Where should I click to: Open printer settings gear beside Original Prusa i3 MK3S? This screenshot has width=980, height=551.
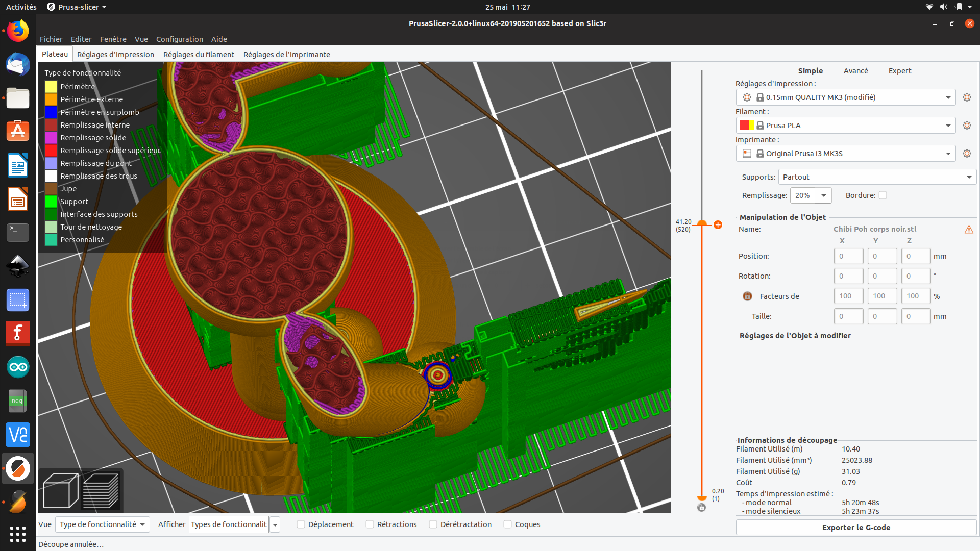pyautogui.click(x=967, y=153)
